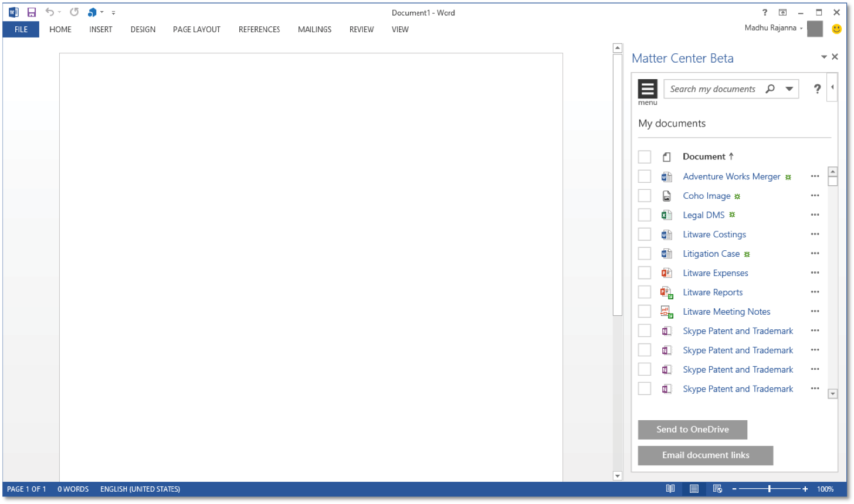
Task: Check the Adventure Works Merger checkbox
Action: [x=645, y=176]
